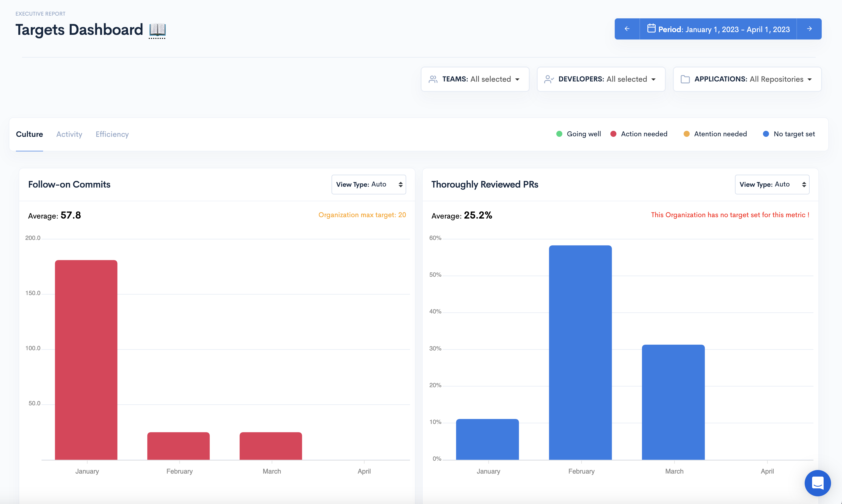842x504 pixels.
Task: Open the chat support bubble
Action: click(817, 483)
